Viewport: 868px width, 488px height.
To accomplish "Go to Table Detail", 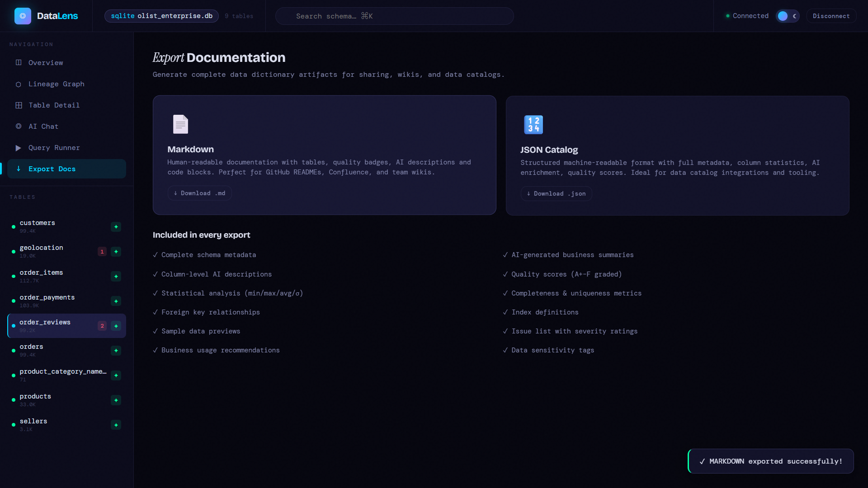I will [66, 105].
